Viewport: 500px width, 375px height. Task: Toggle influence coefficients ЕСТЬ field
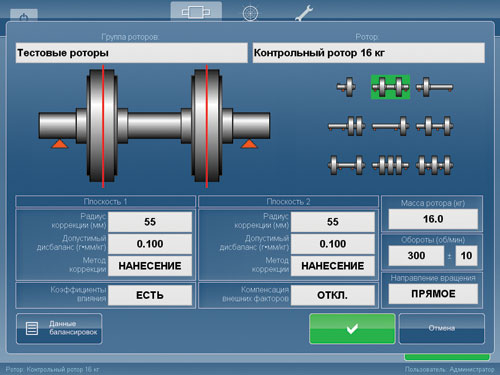(150, 295)
